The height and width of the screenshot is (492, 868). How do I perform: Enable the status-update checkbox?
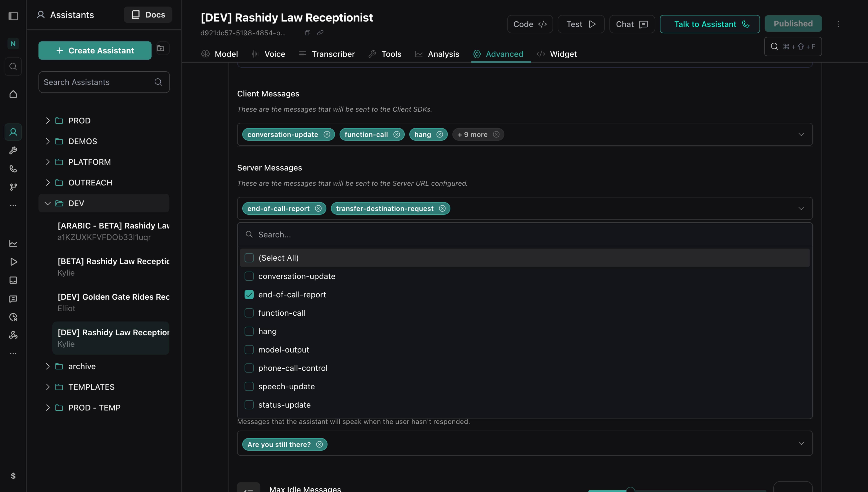pyautogui.click(x=249, y=405)
